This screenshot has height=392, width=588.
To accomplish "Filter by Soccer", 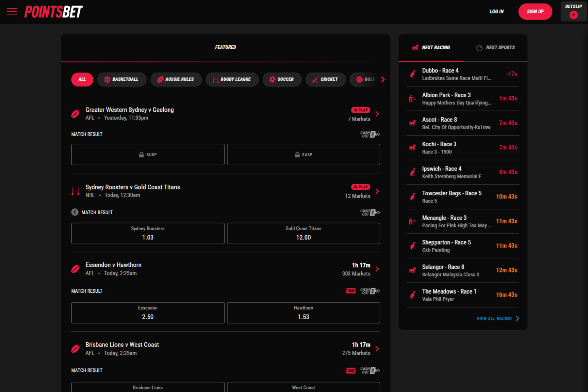I will click(x=282, y=79).
